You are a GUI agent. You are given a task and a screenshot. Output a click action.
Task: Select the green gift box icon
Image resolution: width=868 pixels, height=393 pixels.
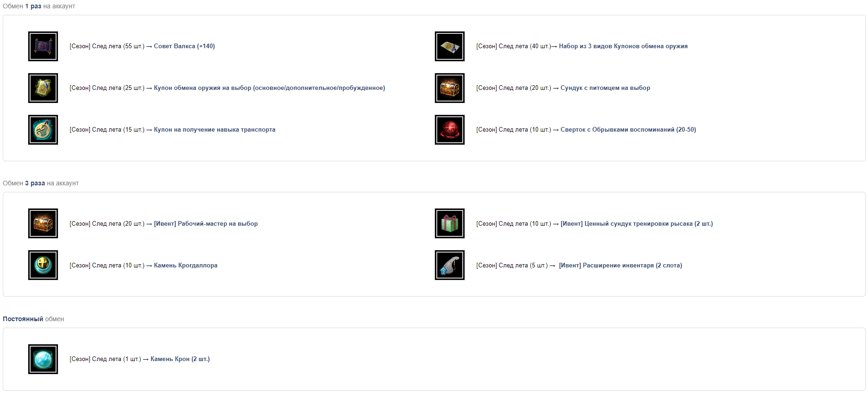(450, 223)
